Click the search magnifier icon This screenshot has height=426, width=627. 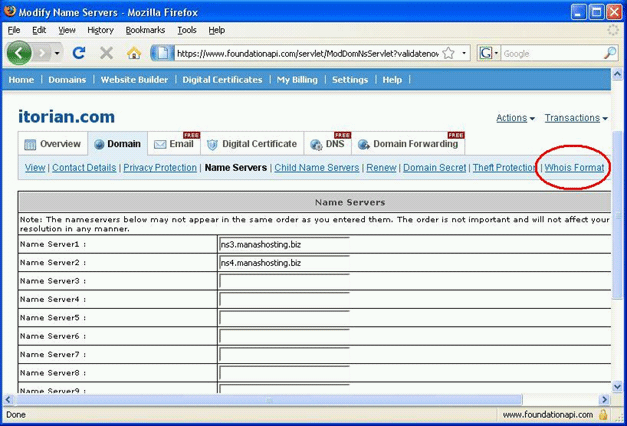click(x=610, y=53)
